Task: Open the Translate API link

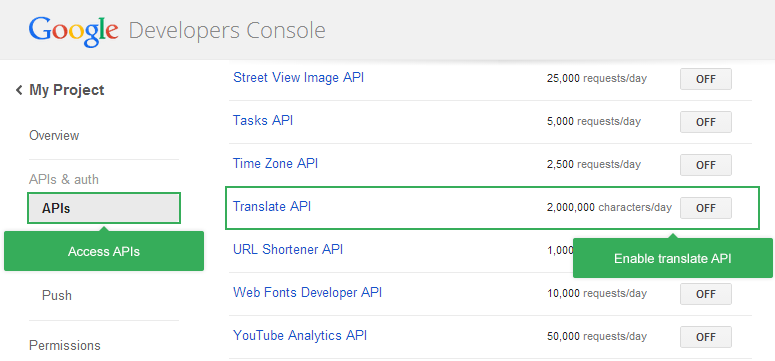Action: coord(272,206)
